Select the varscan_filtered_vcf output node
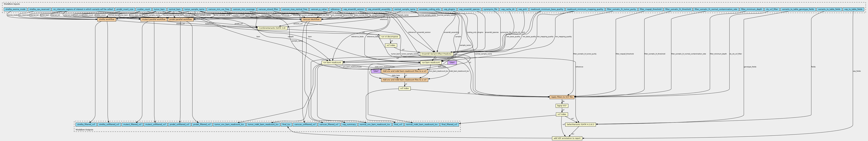The height and width of the screenshot is (141, 868). point(329,124)
